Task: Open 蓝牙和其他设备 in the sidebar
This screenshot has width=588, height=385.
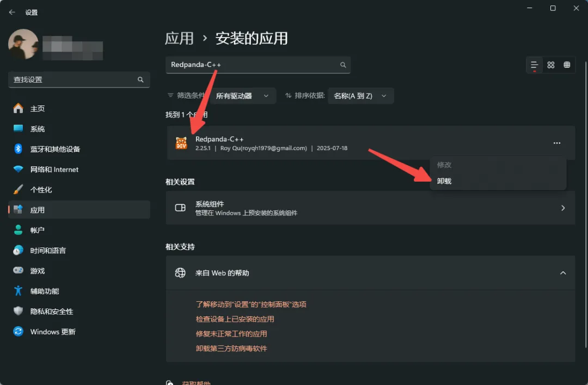Action: coord(79,149)
